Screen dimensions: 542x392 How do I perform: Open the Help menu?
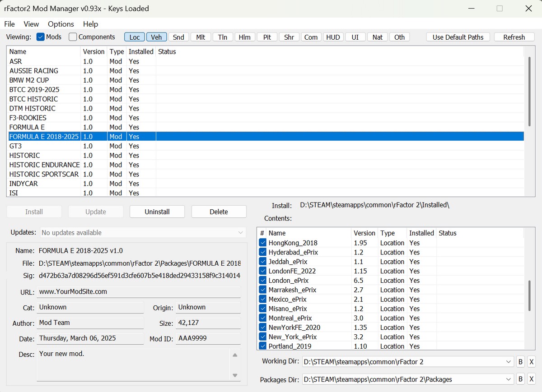[x=91, y=24]
